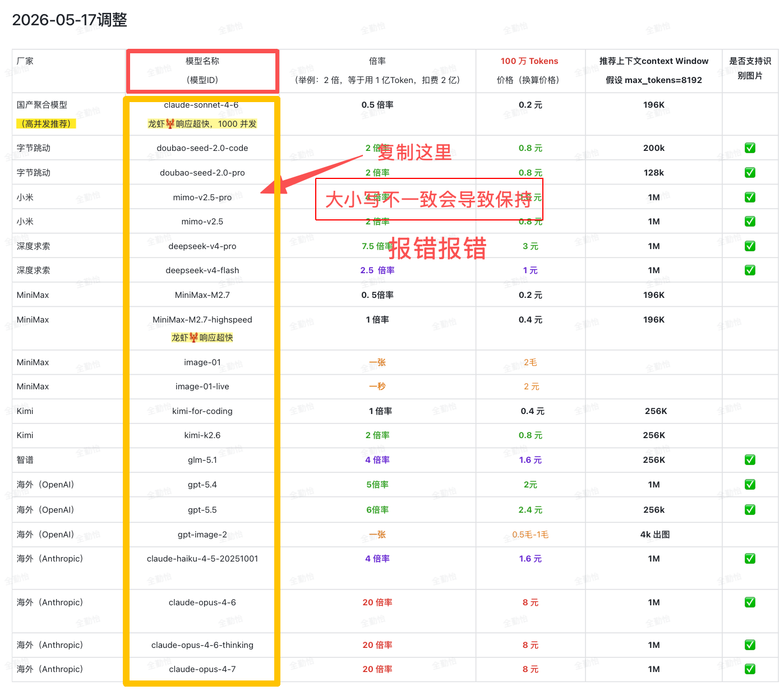The image size is (784, 690).
Task: Select model ID doubao-seed-2.0-code
Action: (x=202, y=148)
